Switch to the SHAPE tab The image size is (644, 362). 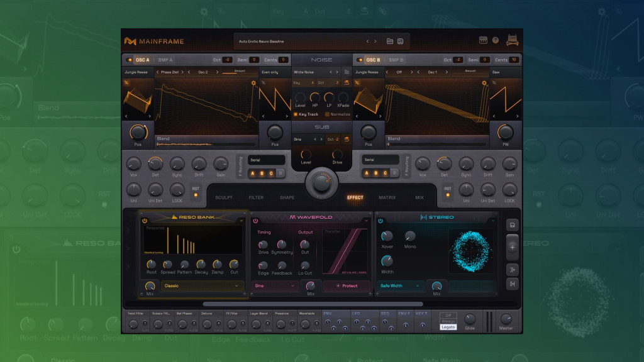pos(287,197)
